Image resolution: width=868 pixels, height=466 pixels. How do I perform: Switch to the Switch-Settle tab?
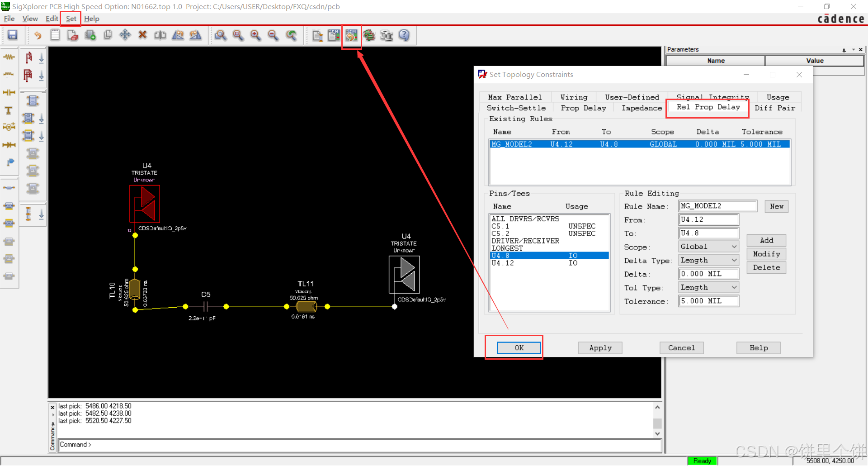click(x=516, y=108)
